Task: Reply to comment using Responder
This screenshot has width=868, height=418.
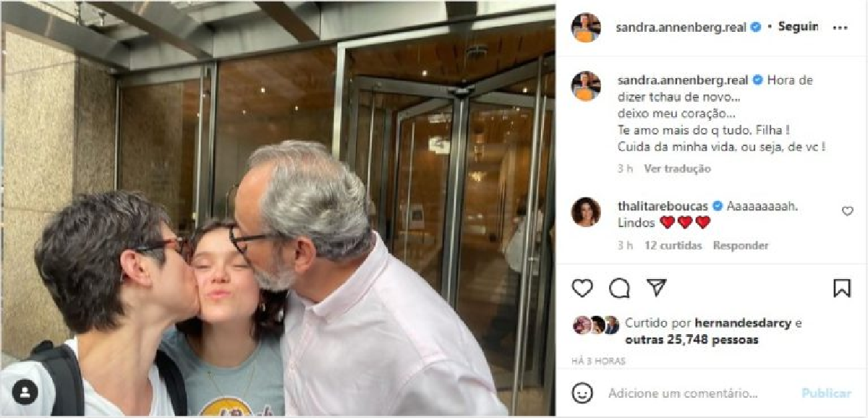Action: point(741,245)
